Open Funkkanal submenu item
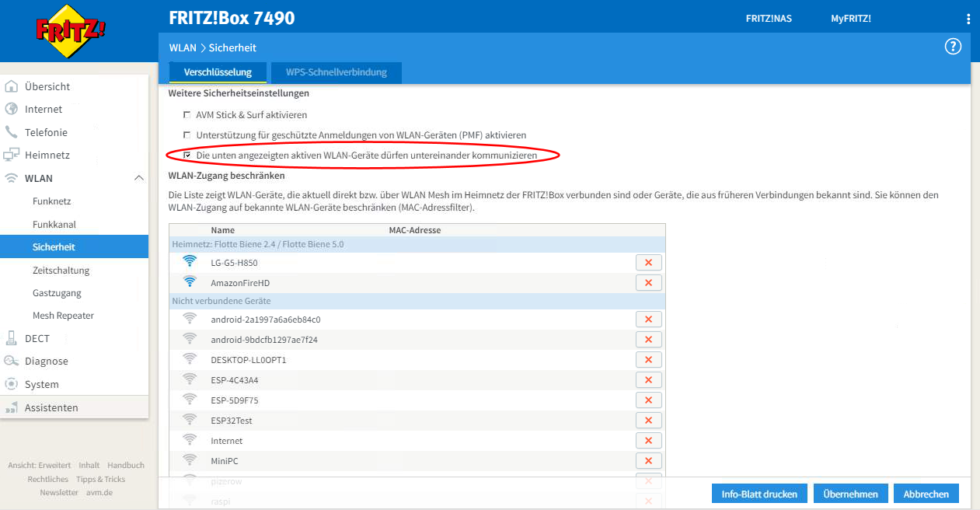This screenshot has height=510, width=980. coord(54,225)
